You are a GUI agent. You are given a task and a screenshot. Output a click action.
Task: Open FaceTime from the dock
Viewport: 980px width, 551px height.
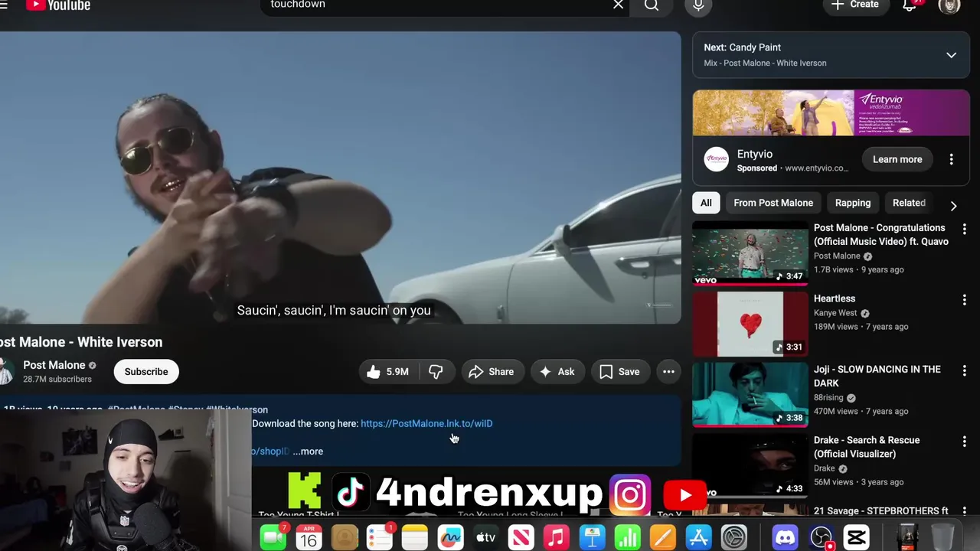[x=273, y=538]
